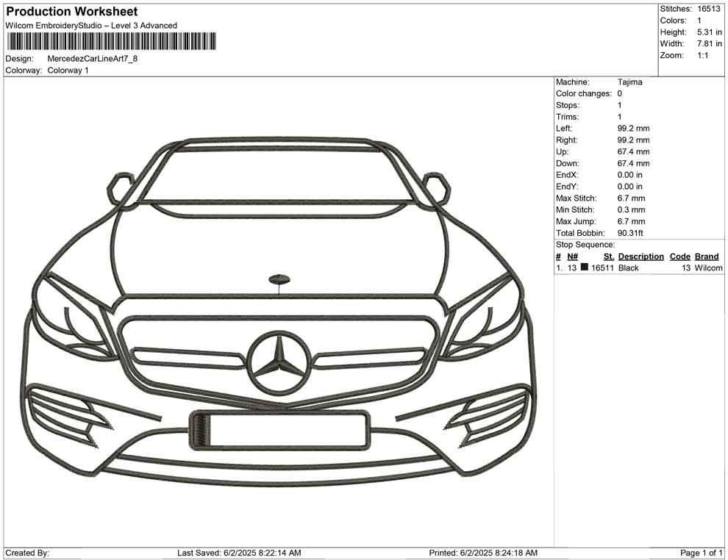Select the design name MercedezCarLineArt7_8

pyautogui.click(x=93, y=59)
